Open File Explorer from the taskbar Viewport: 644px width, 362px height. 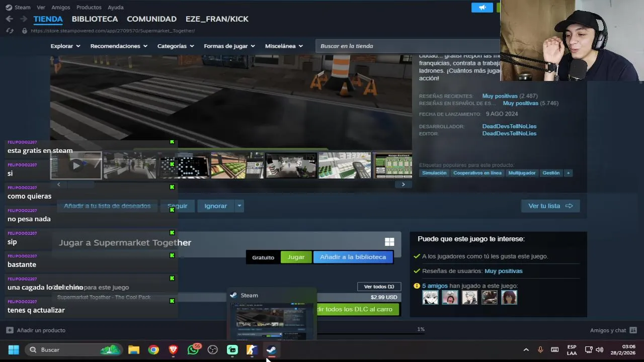[x=134, y=350]
